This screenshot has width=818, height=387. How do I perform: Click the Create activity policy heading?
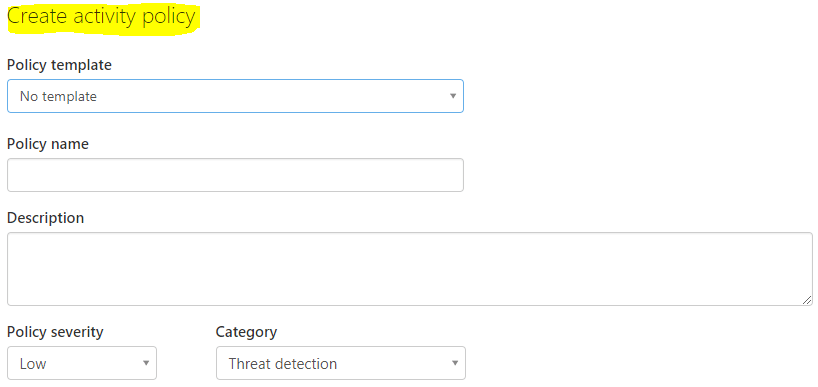pos(101,17)
